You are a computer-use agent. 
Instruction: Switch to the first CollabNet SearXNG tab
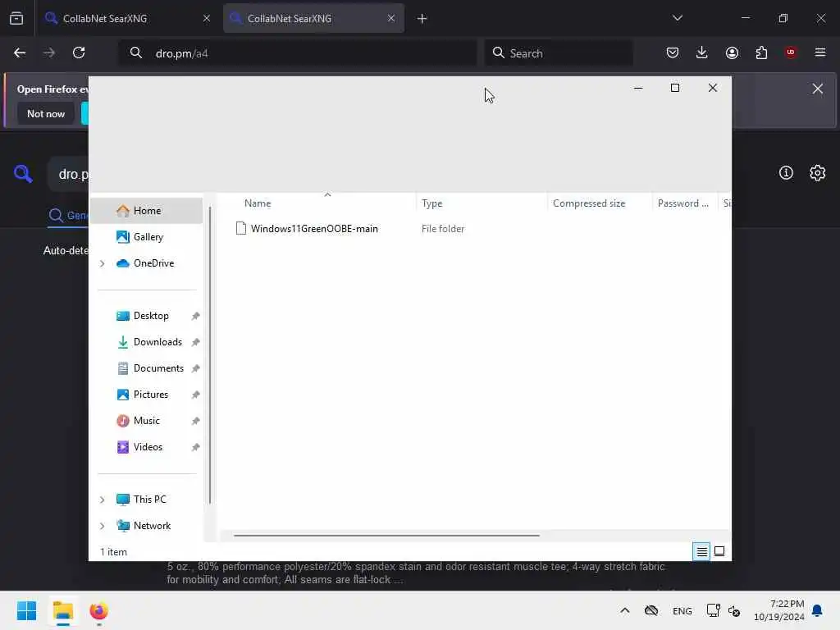click(x=126, y=18)
